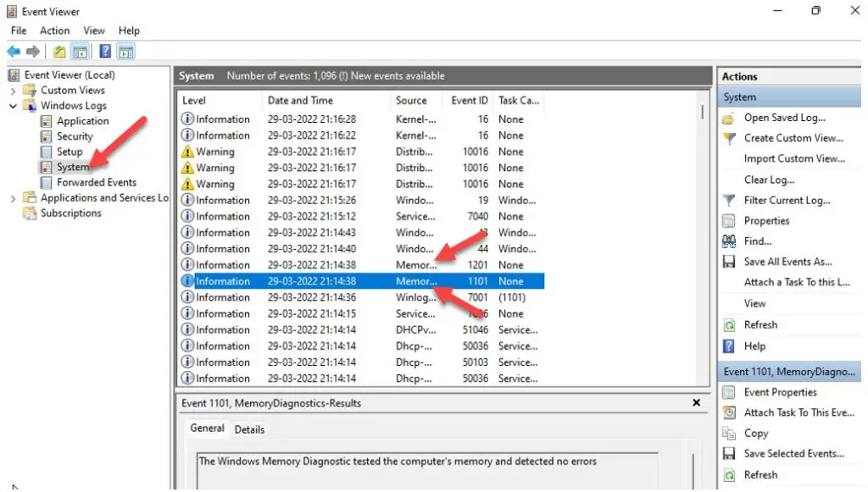Click the memory diagnostic result message text
Screen dimensions: 868x492
(398, 461)
